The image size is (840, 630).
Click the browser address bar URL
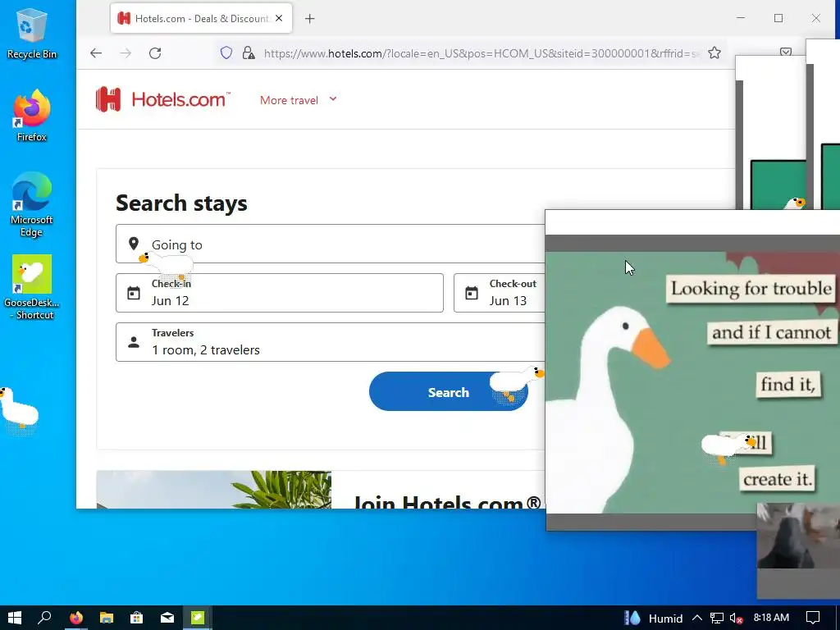481,53
